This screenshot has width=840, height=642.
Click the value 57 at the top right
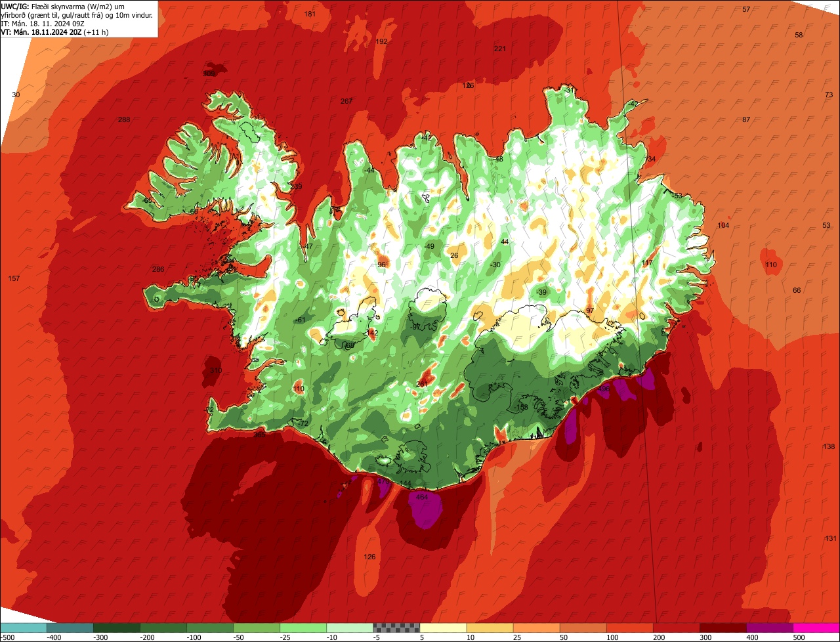point(746,9)
